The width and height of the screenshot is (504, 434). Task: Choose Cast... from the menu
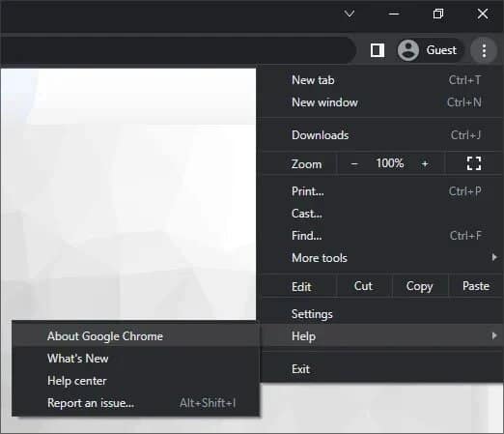382,214
